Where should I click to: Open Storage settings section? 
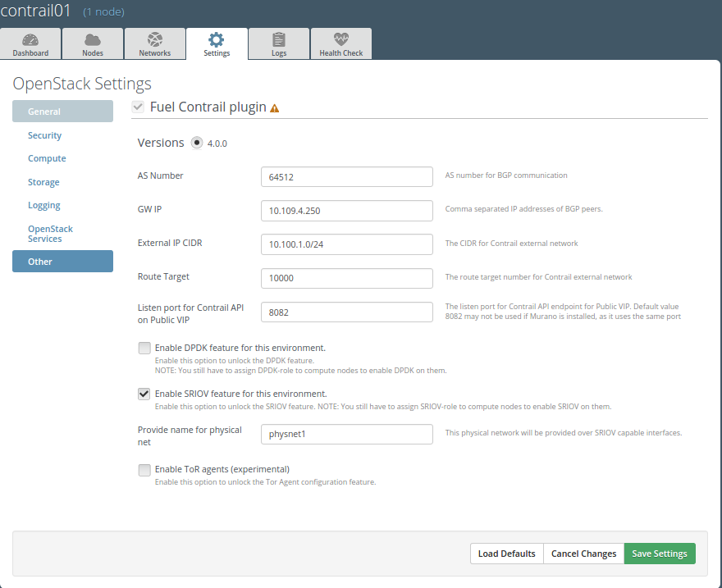tap(43, 182)
